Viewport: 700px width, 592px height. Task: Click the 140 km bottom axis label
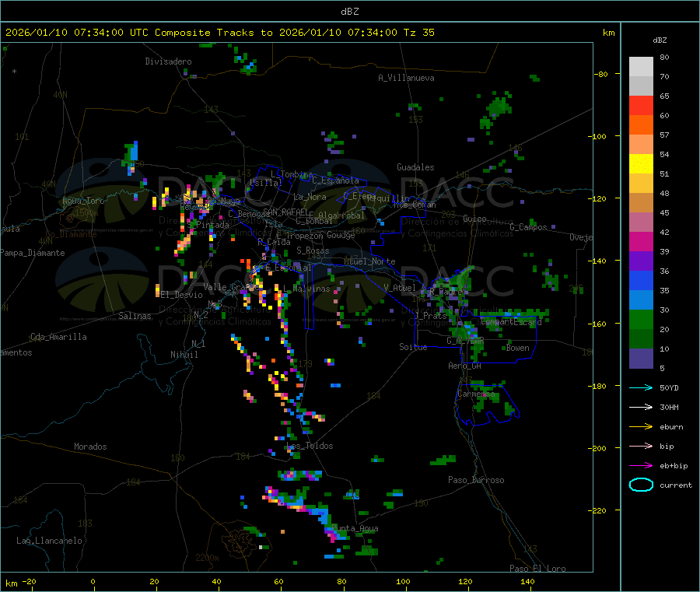527,581
